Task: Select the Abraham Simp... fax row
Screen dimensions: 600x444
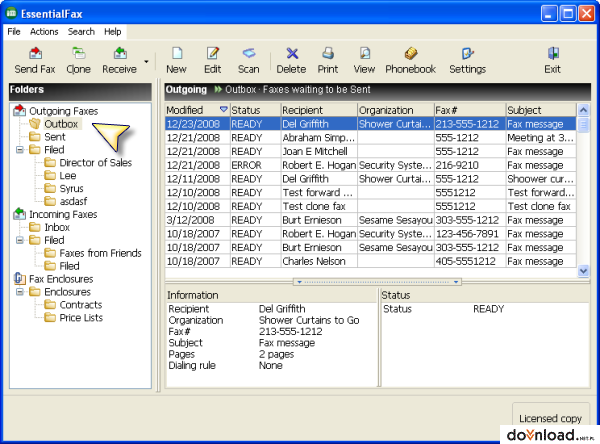Action: tap(370, 138)
